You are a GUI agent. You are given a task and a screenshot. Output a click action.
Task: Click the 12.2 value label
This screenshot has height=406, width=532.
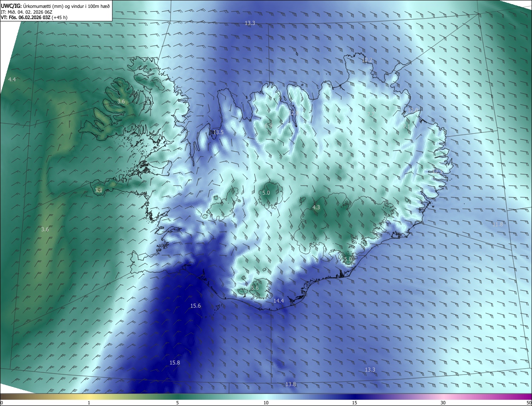coord(367,61)
